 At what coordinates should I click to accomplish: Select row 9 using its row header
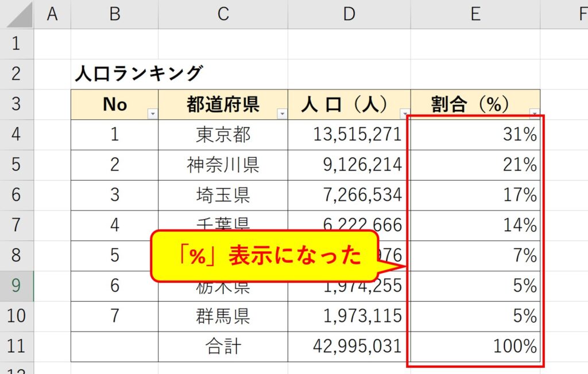click(x=17, y=285)
